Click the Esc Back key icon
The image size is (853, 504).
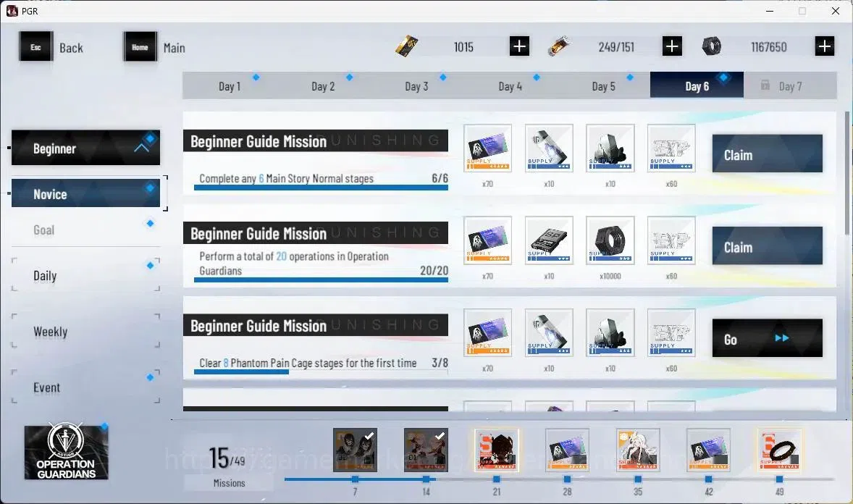(x=36, y=46)
